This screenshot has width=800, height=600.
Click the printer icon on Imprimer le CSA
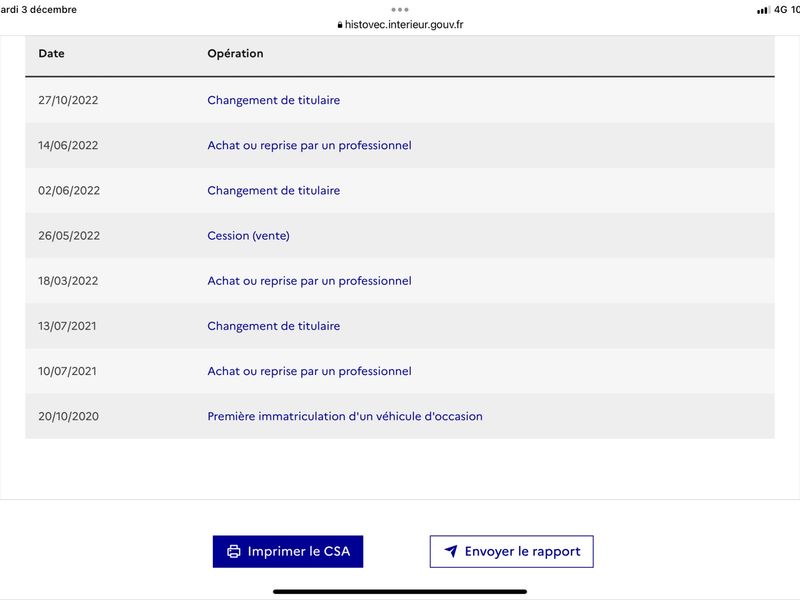(x=234, y=552)
